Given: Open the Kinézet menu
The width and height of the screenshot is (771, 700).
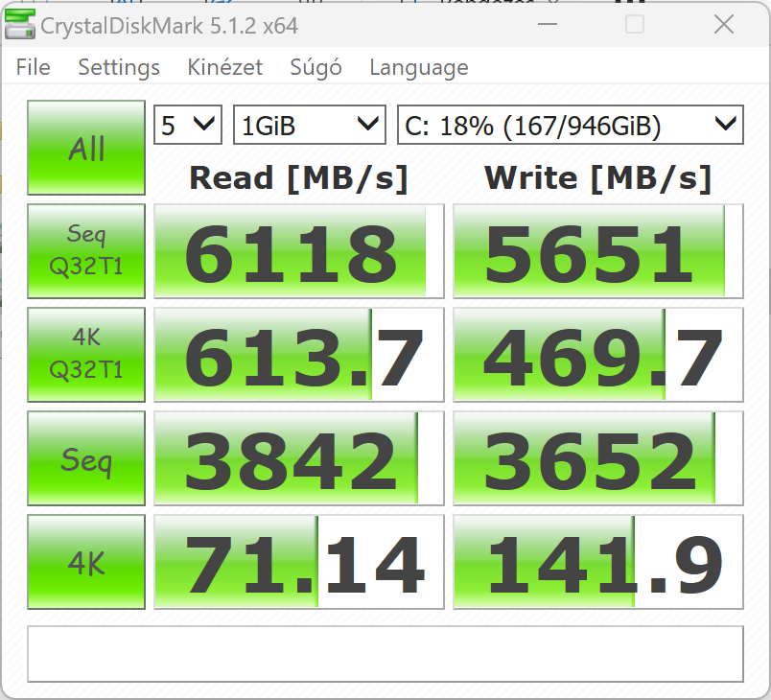Looking at the screenshot, I should pyautogui.click(x=224, y=67).
